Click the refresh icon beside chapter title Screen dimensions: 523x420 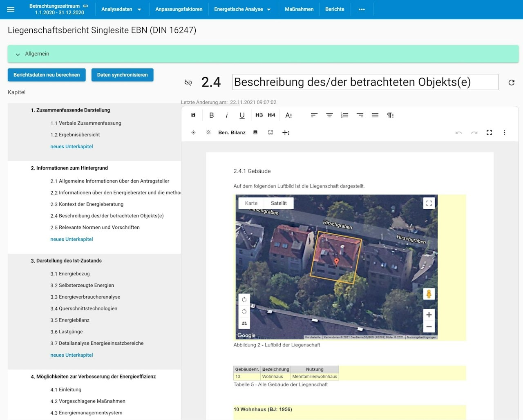tap(511, 83)
